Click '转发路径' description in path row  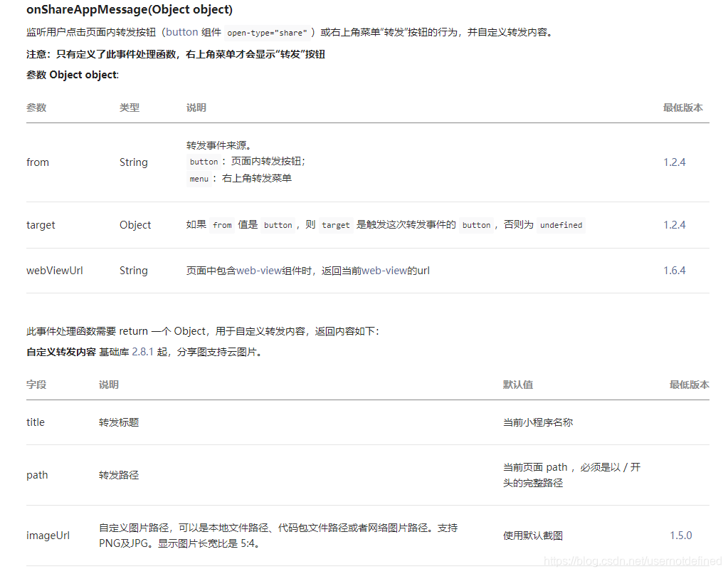[x=119, y=475]
